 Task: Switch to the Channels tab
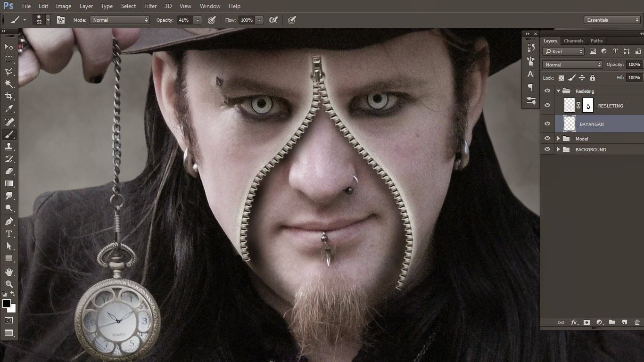click(573, 41)
